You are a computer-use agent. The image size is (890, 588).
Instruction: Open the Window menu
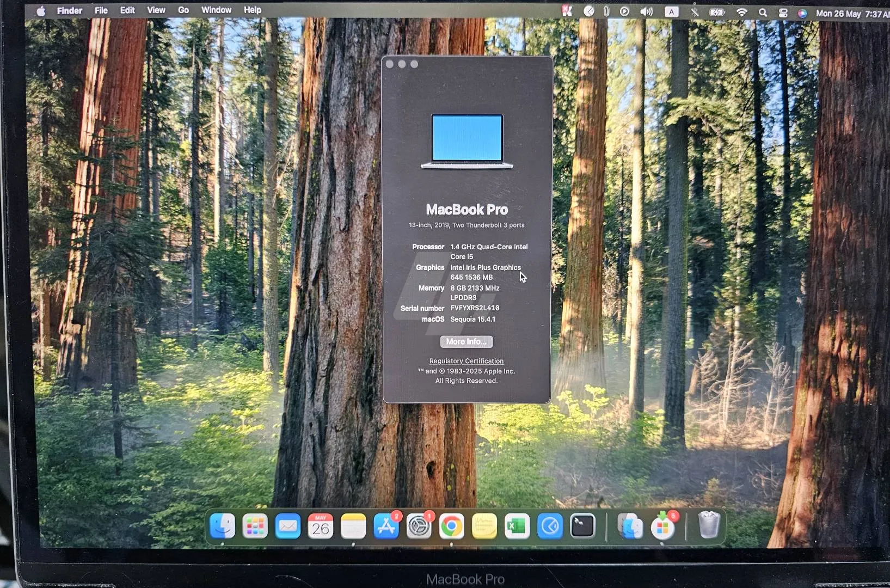click(217, 10)
